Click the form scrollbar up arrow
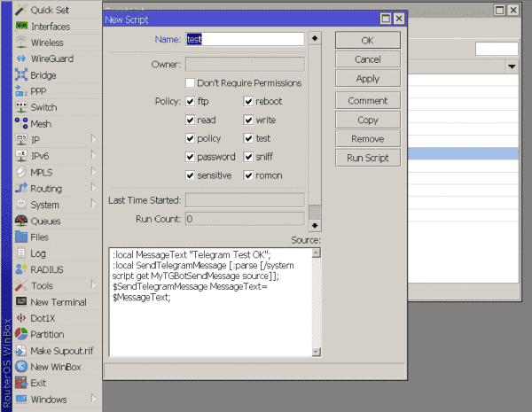This screenshot has height=412, width=532. click(315, 38)
